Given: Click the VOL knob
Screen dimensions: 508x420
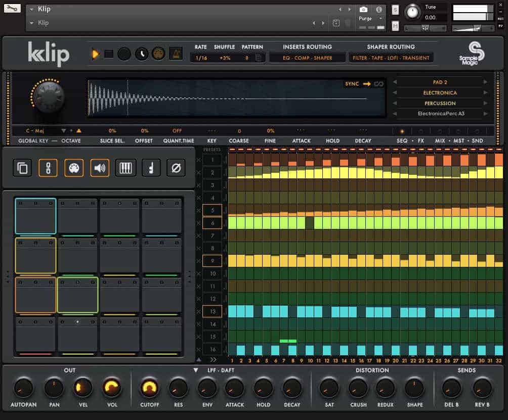Looking at the screenshot, I should point(112,387).
